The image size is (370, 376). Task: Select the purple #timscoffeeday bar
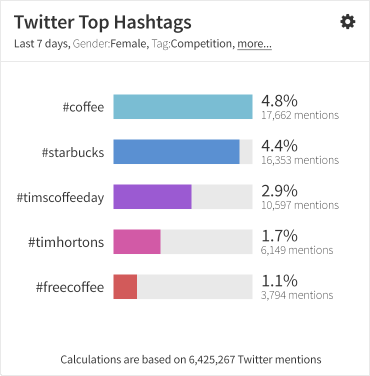(152, 197)
